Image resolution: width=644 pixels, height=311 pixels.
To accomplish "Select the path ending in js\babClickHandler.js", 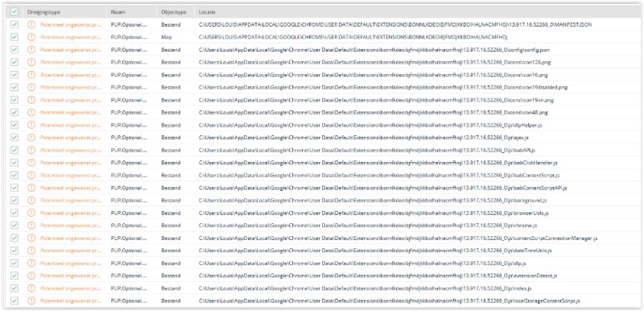I will pos(378,163).
